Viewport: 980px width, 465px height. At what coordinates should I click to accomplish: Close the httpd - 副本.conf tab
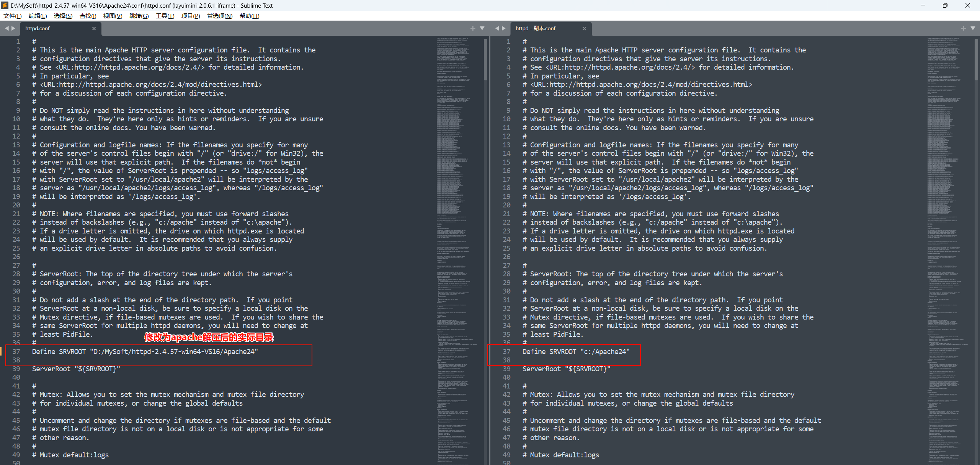coord(584,28)
